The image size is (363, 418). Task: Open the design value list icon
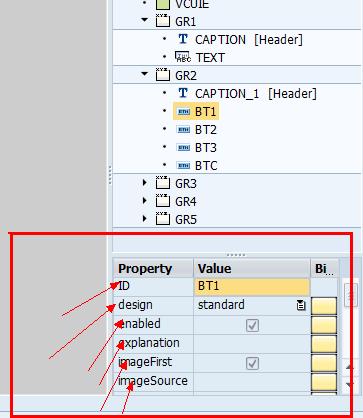pyautogui.click(x=301, y=305)
